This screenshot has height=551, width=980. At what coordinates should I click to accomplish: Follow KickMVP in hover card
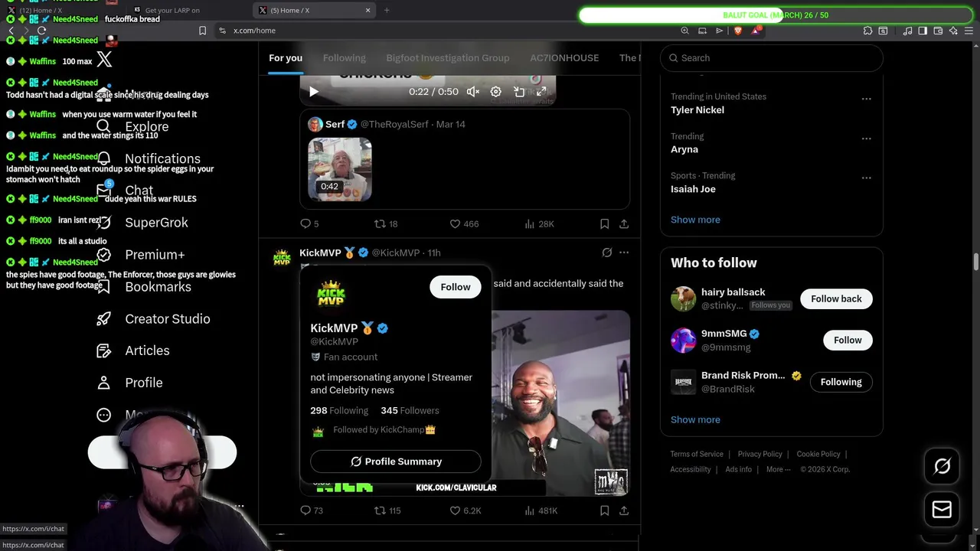[456, 287]
